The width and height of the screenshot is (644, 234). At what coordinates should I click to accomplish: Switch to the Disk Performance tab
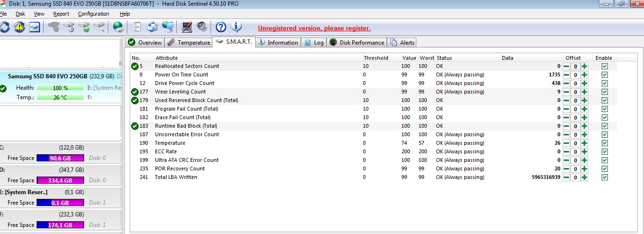pyautogui.click(x=356, y=42)
